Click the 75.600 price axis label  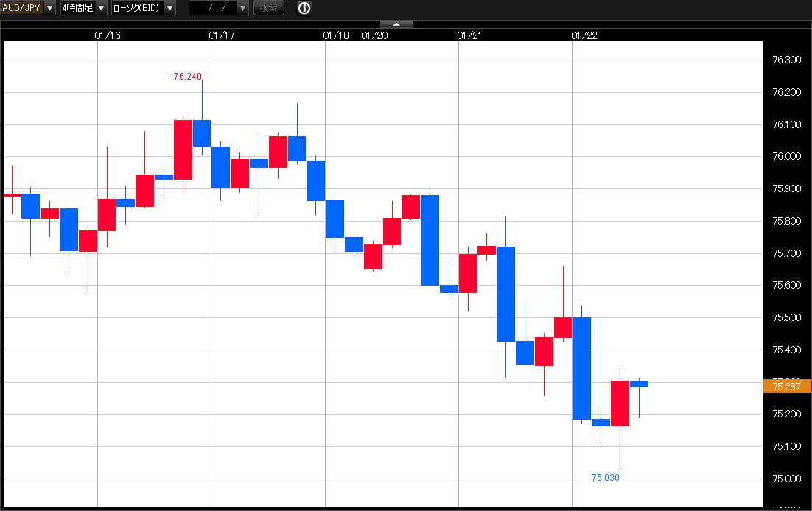[x=787, y=285]
